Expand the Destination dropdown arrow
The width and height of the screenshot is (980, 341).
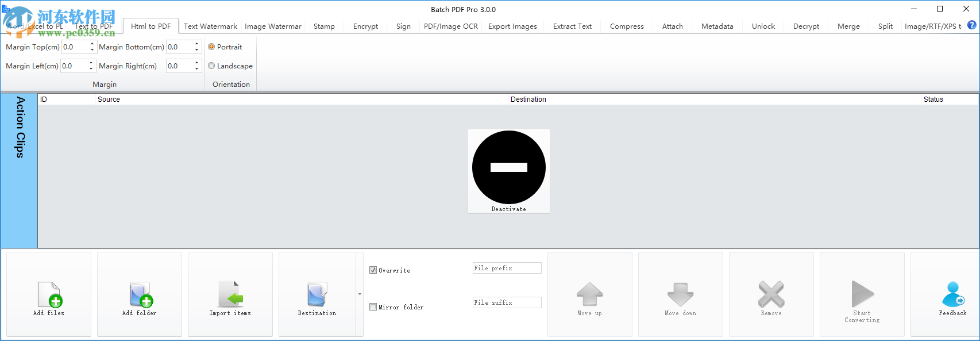tap(360, 294)
